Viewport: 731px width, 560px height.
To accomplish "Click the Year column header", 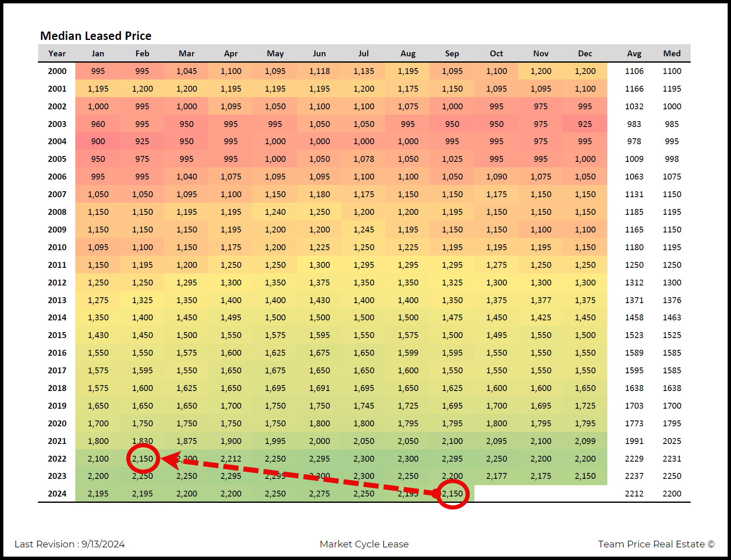I will point(57,53).
